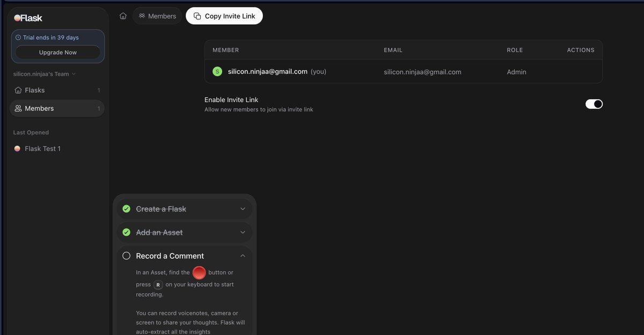Click the Members breadcrumb button
644x335 pixels.
pos(157,16)
